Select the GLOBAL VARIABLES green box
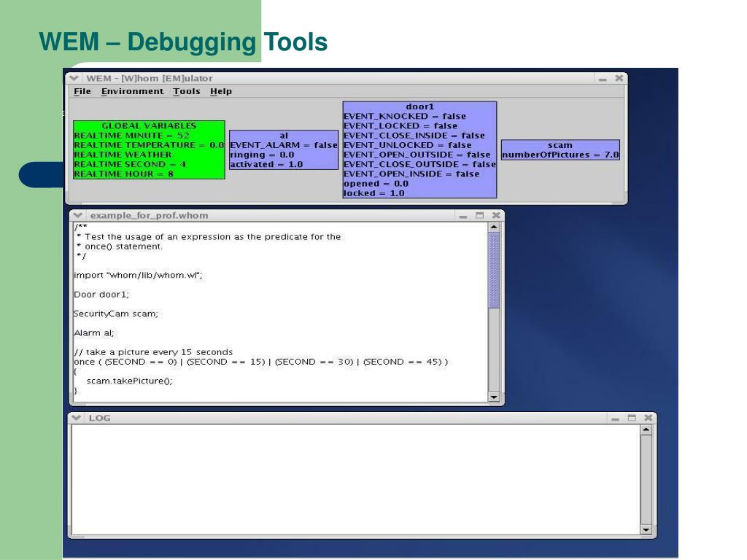 (149, 149)
